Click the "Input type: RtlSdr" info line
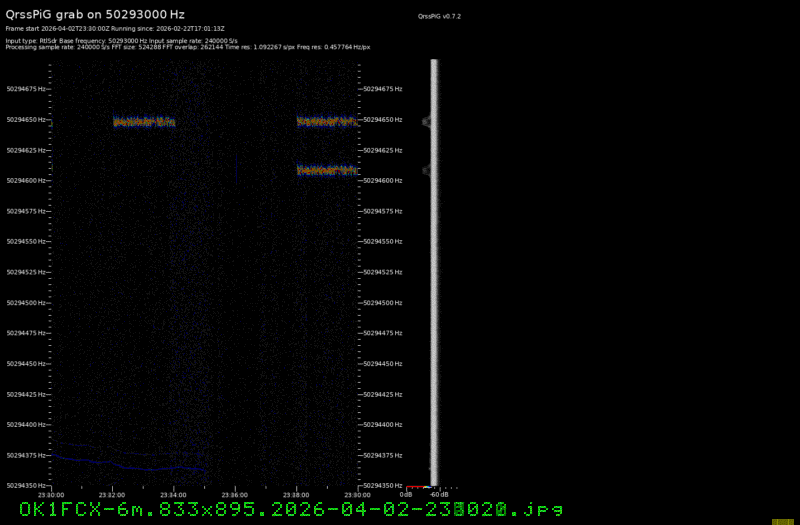The image size is (800, 525). coord(121,41)
